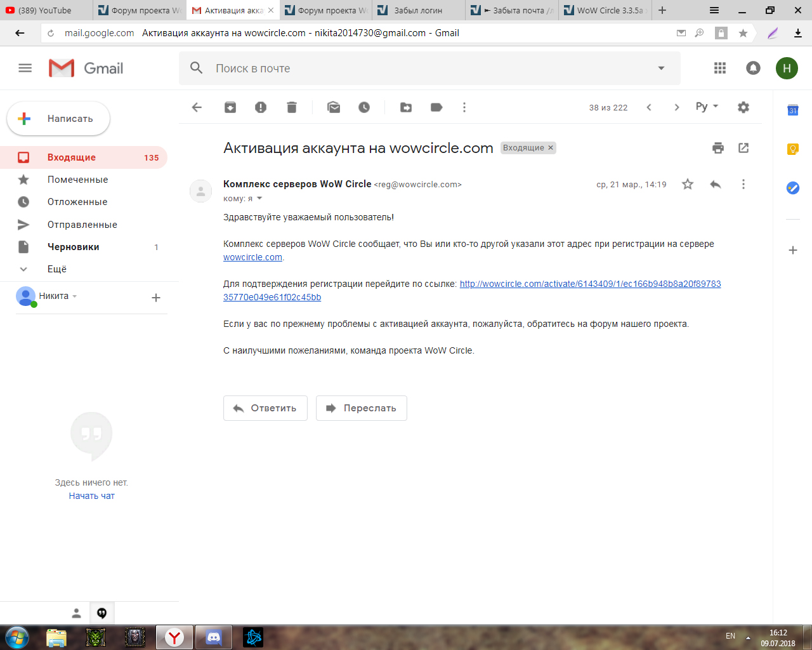
Task: Open the Входящие folder
Action: point(72,157)
